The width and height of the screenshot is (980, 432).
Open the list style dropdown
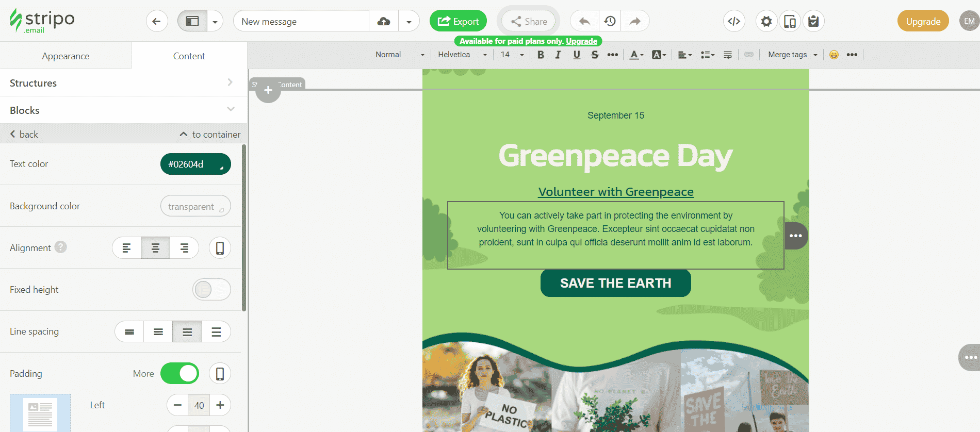tap(708, 55)
